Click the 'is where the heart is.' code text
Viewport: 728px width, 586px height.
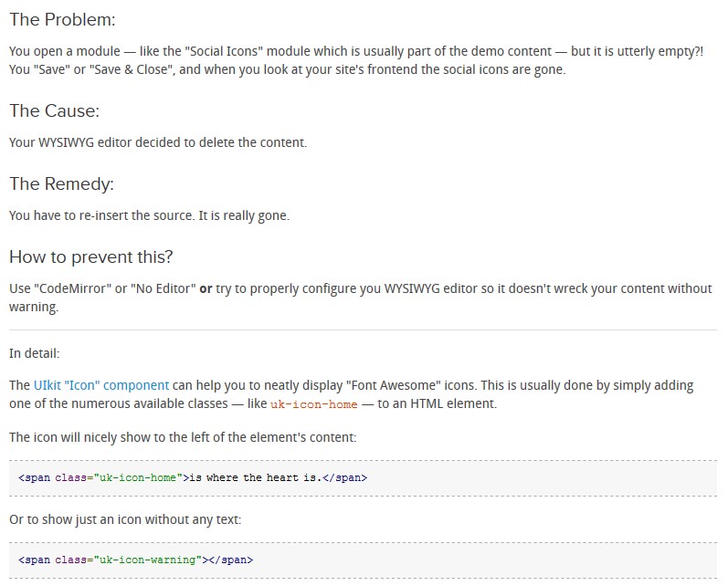pyautogui.click(x=256, y=478)
